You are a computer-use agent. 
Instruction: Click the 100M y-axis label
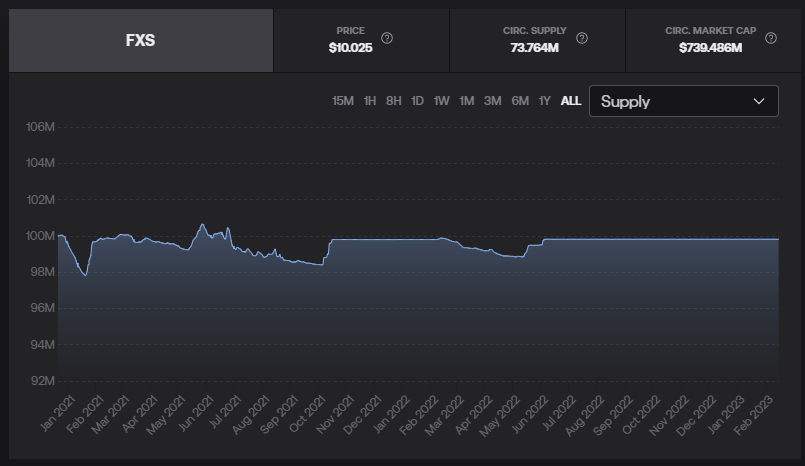41,236
